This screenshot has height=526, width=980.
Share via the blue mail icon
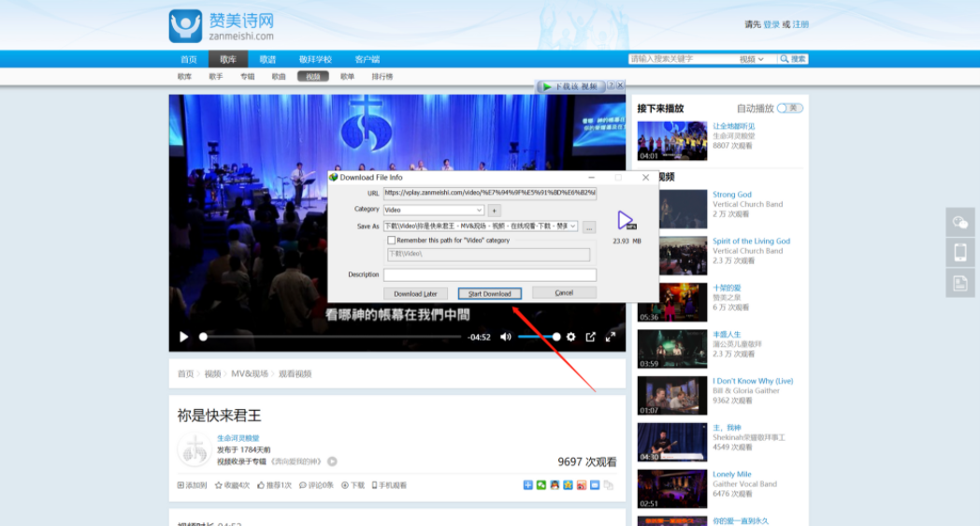pyautogui.click(x=595, y=486)
